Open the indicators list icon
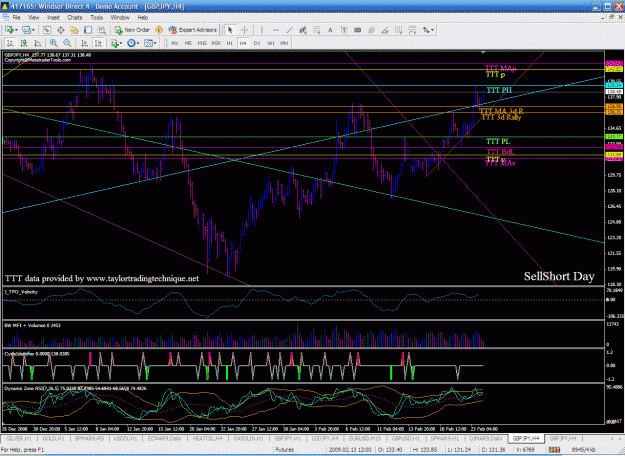Viewport: 625px width, 456px height. 115,43
